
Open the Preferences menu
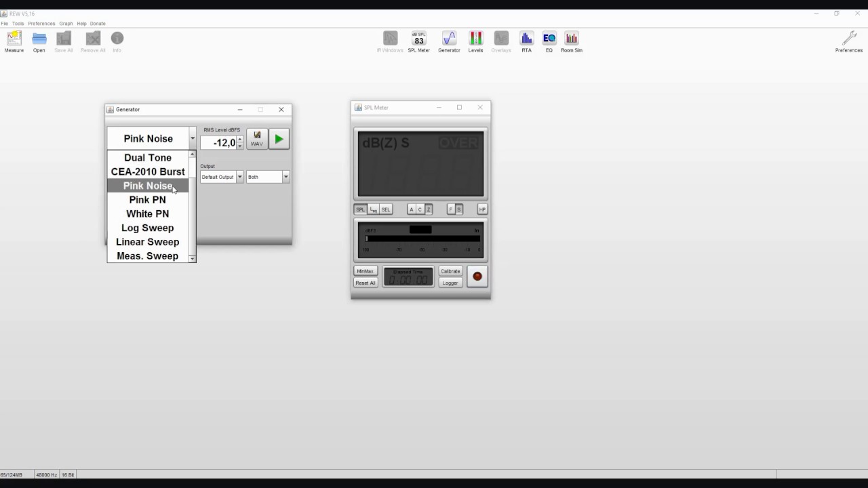[x=41, y=24]
